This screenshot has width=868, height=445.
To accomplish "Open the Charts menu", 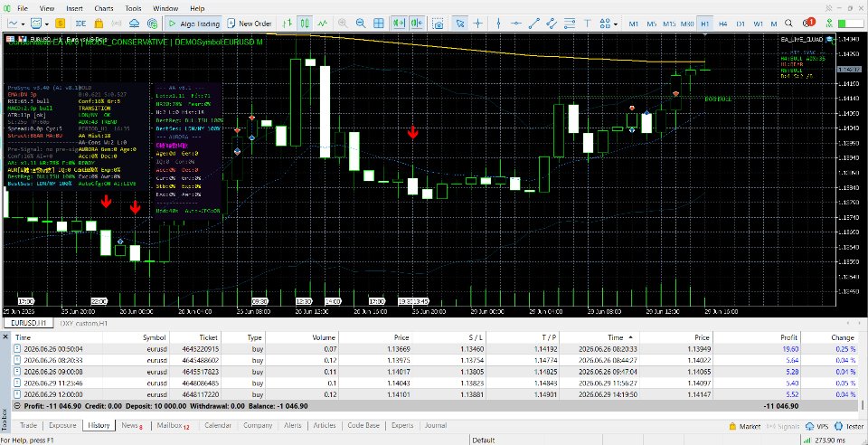I will (103, 8).
